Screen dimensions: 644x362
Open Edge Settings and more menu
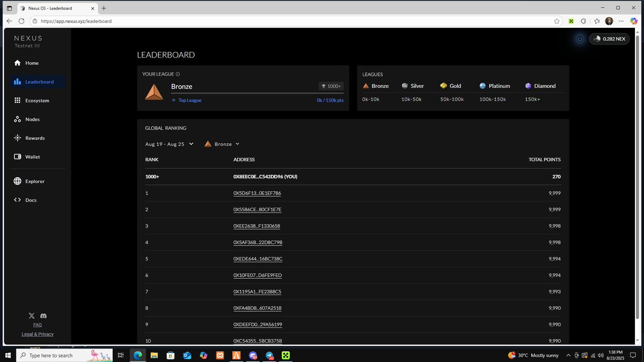coord(621,21)
